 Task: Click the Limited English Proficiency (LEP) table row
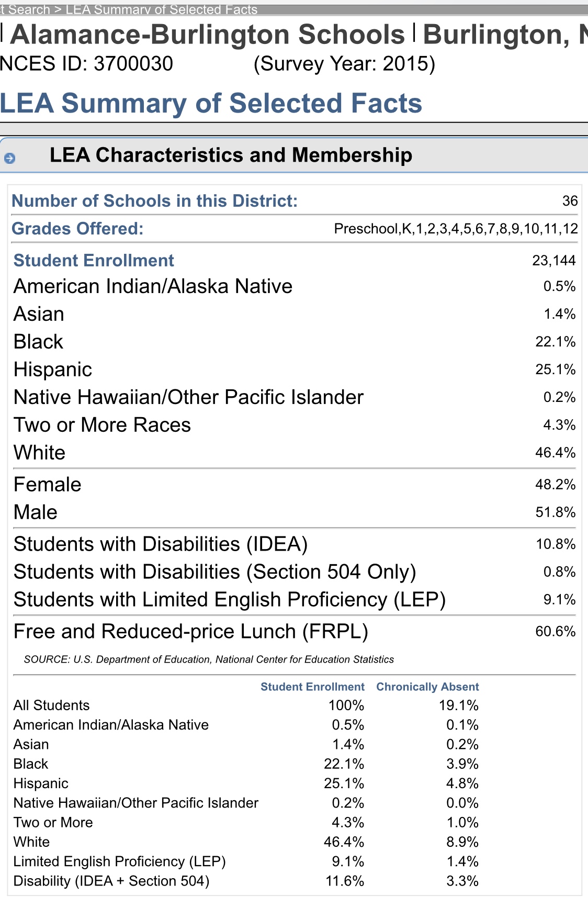click(x=119, y=861)
